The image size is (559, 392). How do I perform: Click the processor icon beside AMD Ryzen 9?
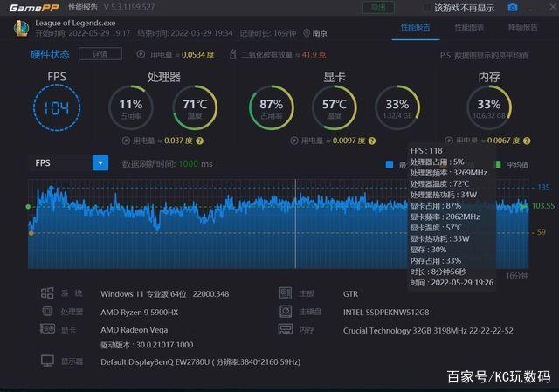click(x=47, y=311)
